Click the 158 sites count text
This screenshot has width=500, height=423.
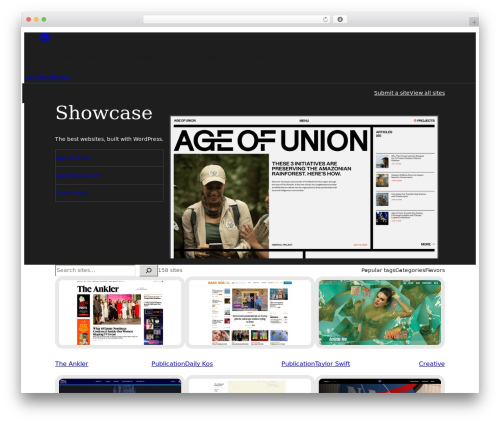[170, 270]
